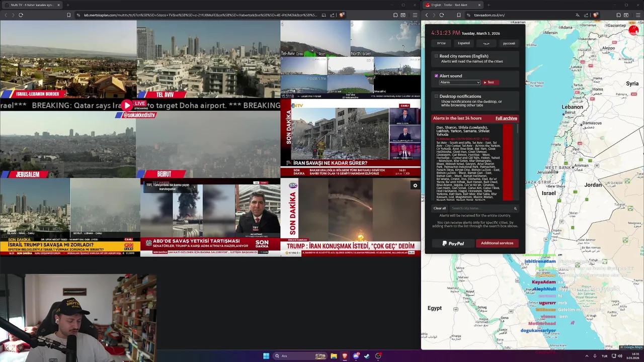
Task: Switch language to Arabic
Action: point(486,43)
